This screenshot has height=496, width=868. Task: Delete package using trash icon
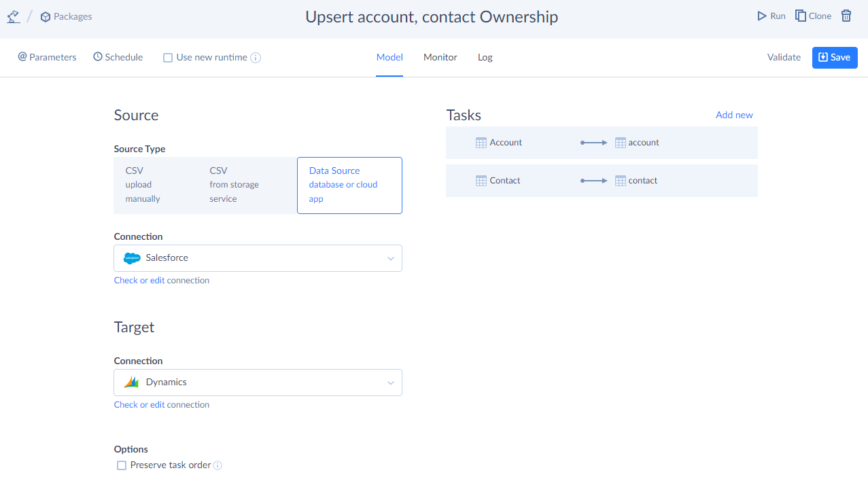(x=846, y=16)
